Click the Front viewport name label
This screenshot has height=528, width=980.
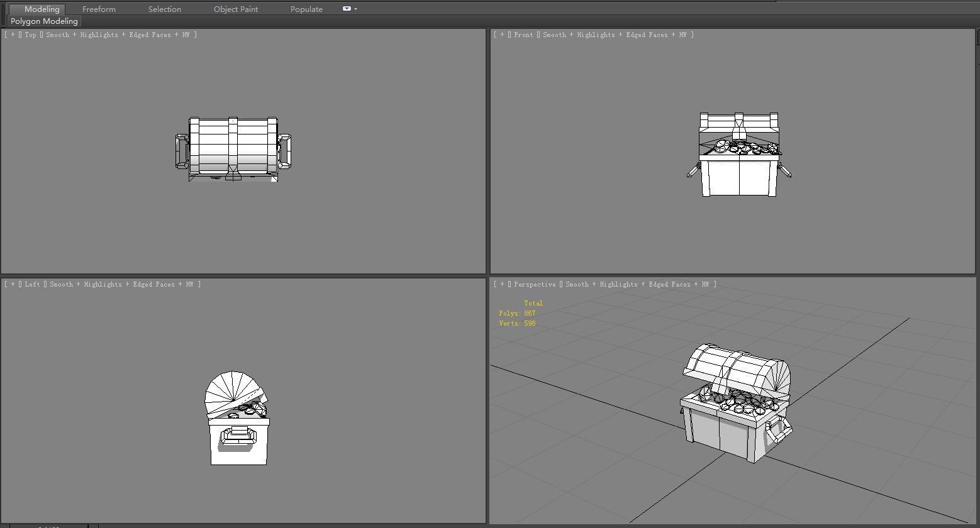point(523,35)
